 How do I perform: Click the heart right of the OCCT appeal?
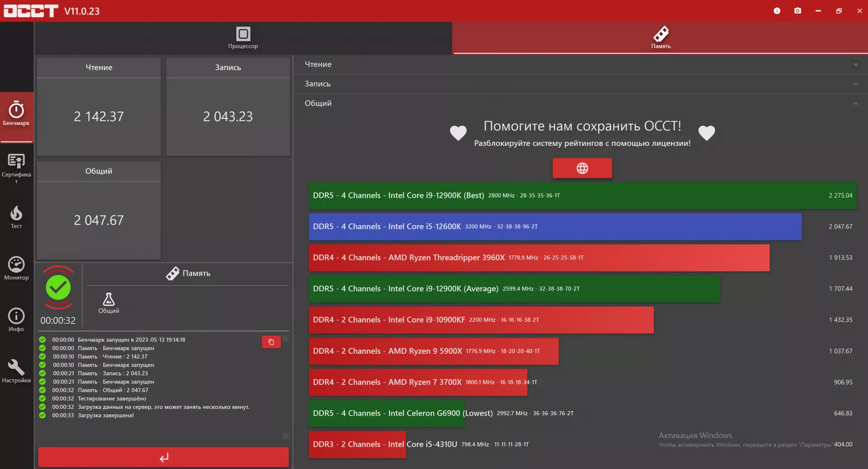[707, 133]
